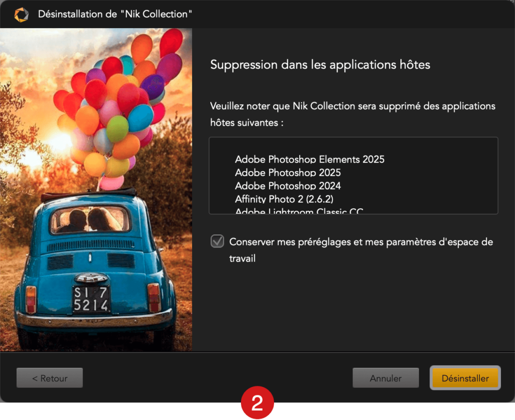Click the Annuler button
Image resolution: width=515 pixels, height=420 pixels.
tap(386, 378)
